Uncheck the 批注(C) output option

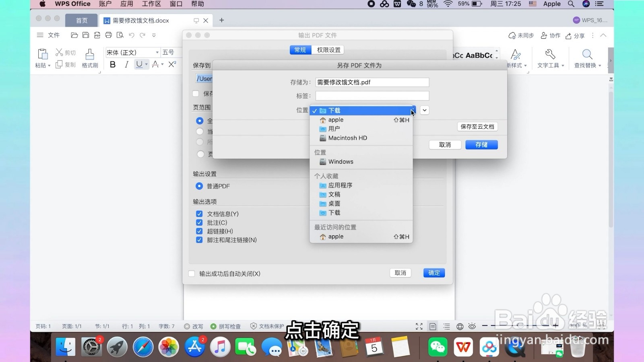pyautogui.click(x=199, y=222)
